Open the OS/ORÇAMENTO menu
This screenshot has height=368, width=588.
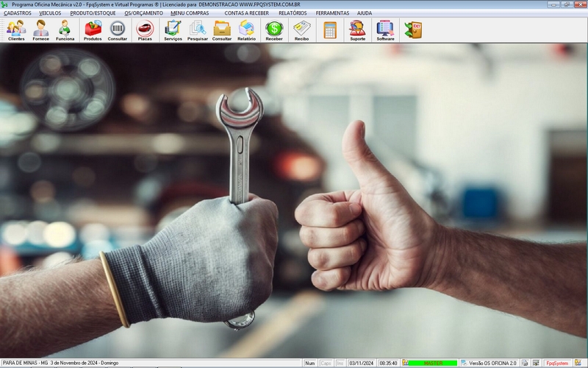tap(143, 13)
